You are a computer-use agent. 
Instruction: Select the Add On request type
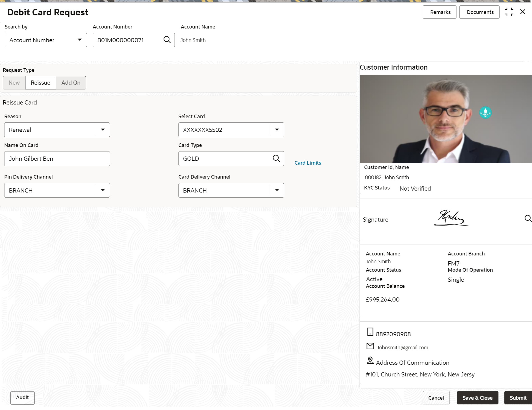pos(71,83)
